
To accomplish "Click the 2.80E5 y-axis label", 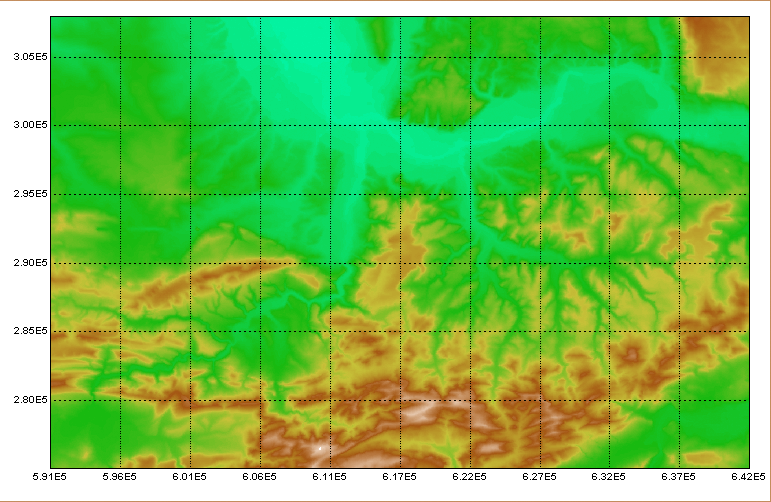I will (x=30, y=399).
